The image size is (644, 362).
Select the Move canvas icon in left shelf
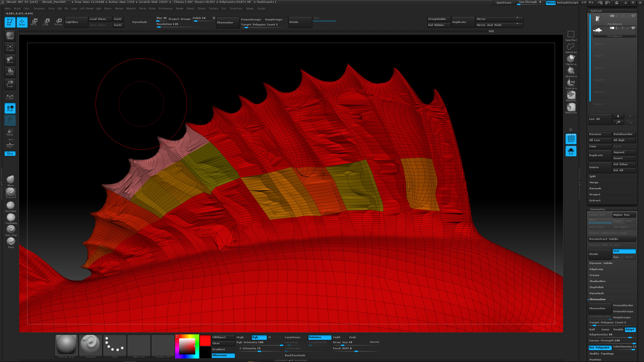(x=10, y=60)
